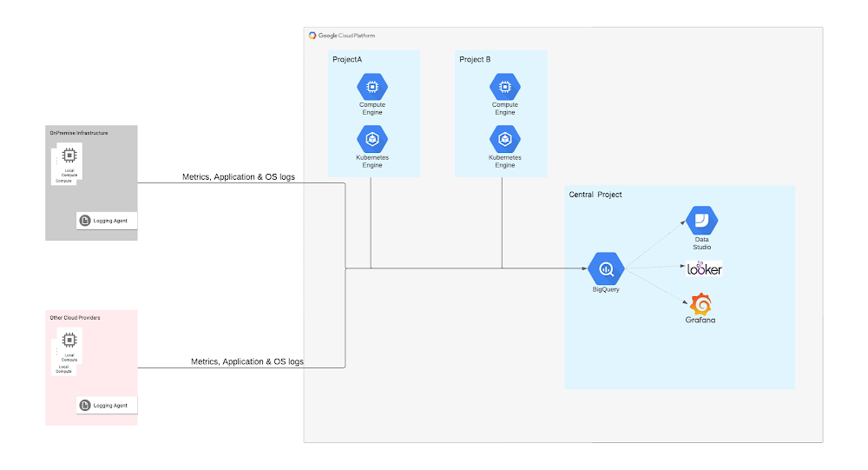Click the OnPremise Infrastructure heading
Screen dimensions: 868x470
(x=79, y=133)
